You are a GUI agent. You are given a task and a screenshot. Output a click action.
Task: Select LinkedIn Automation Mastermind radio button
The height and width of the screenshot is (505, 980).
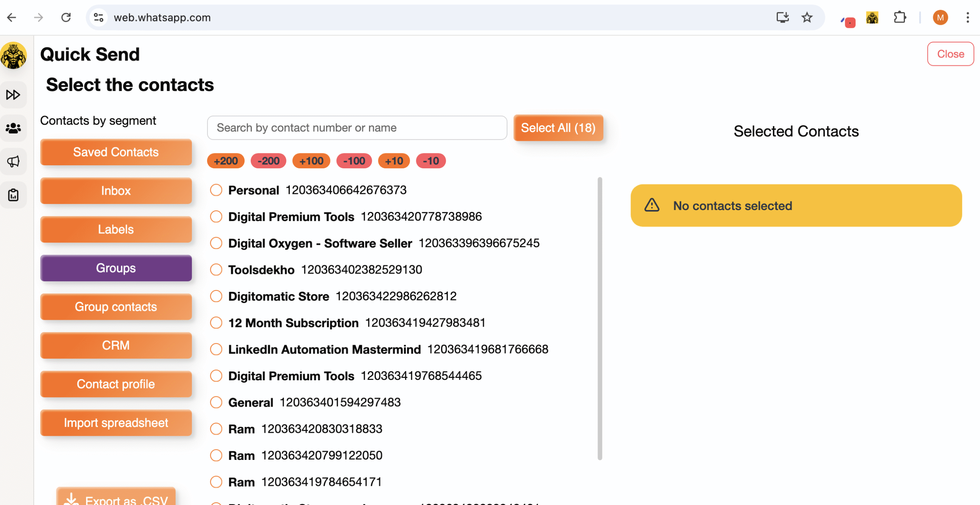(216, 349)
